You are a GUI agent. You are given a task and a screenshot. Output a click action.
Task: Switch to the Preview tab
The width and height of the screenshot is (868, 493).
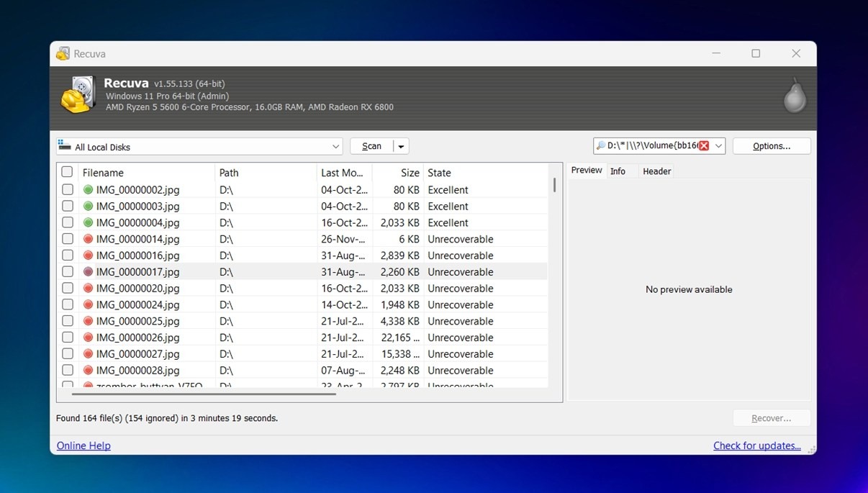click(587, 171)
